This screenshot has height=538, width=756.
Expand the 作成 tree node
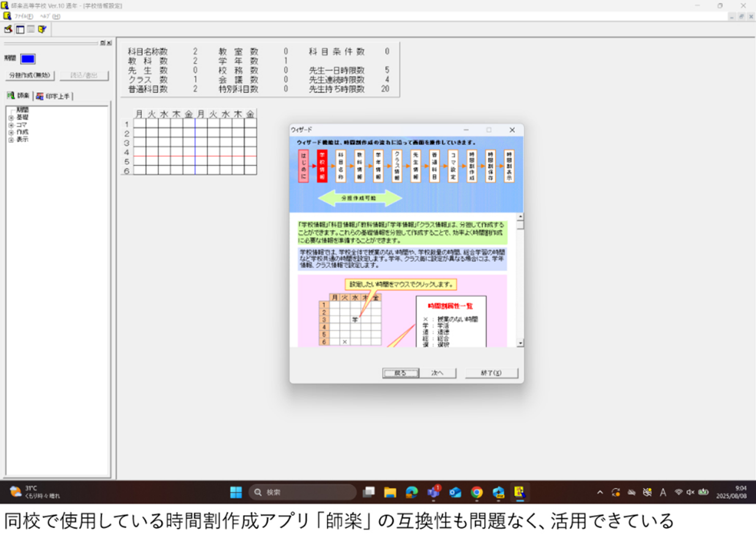(x=11, y=132)
